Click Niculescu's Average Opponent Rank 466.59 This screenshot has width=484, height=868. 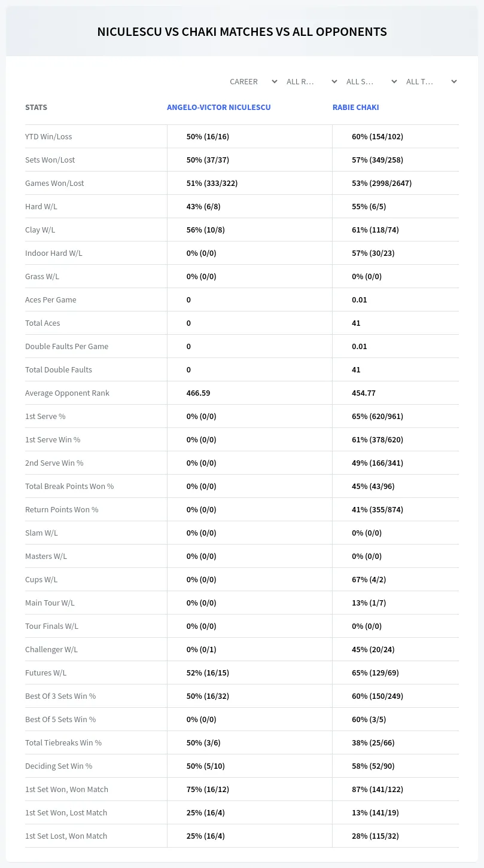198,393
